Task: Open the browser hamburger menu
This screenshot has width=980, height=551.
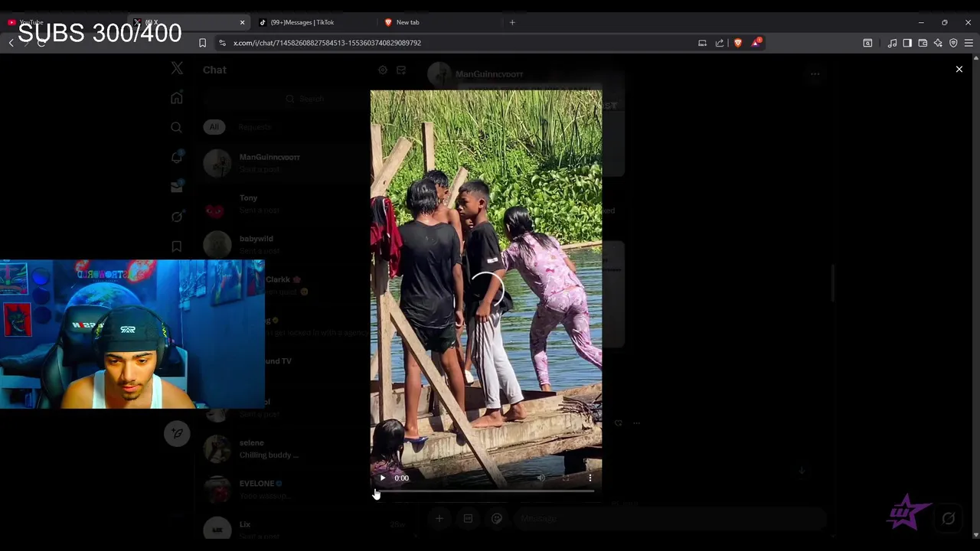Action: [969, 43]
